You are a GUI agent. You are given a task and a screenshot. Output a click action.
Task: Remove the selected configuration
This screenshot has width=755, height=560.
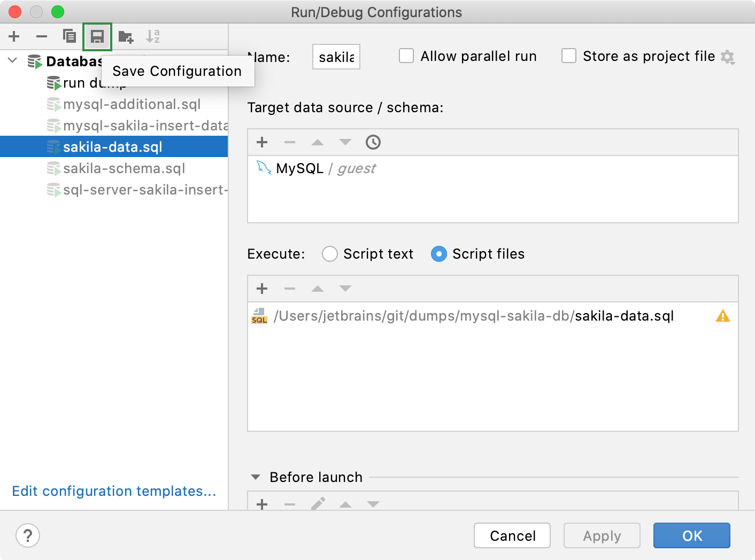tap(42, 36)
